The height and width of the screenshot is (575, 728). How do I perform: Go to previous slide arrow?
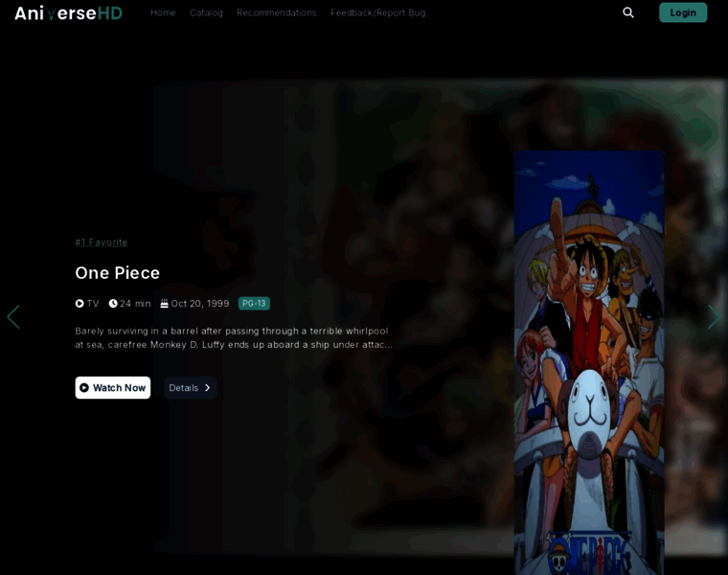pyautogui.click(x=13, y=317)
